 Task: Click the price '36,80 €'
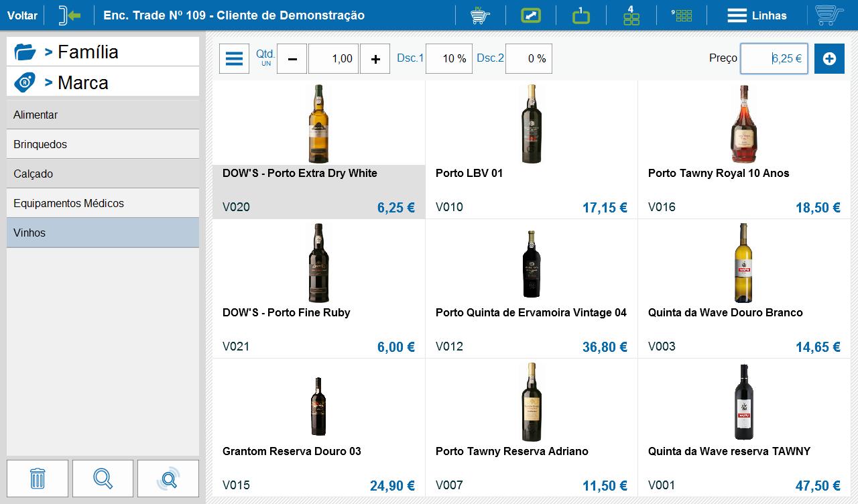pyautogui.click(x=605, y=347)
